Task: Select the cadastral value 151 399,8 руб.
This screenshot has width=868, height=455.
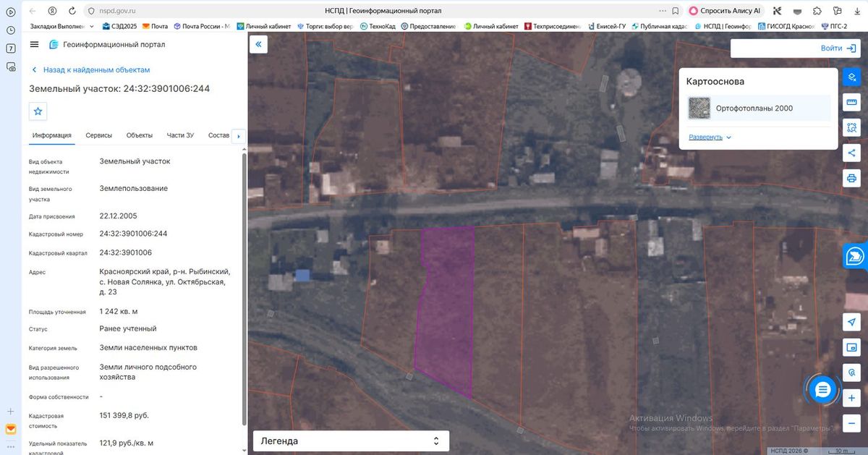Action: coord(124,415)
